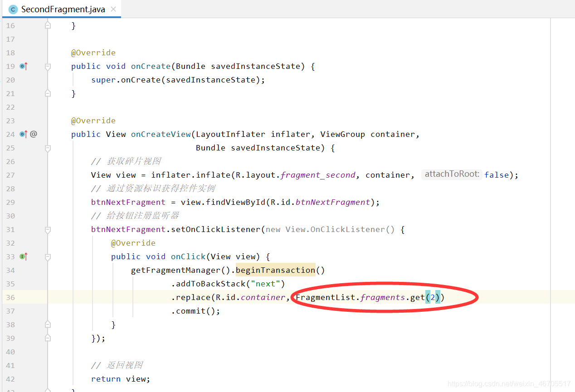Toggle fold marker on line 39
Image resolution: width=575 pixels, height=392 pixels.
[x=48, y=338]
